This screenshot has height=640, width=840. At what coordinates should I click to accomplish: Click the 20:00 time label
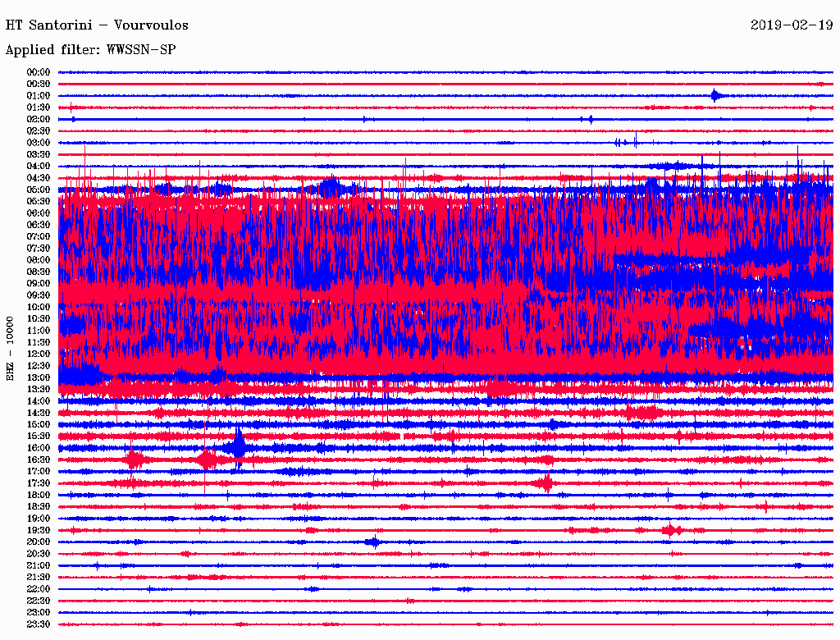click(x=39, y=542)
